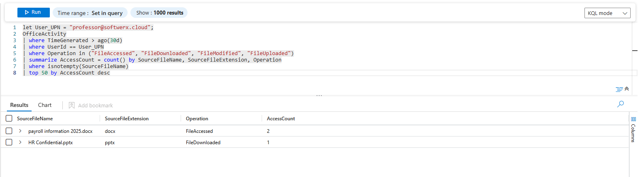Image resolution: width=644 pixels, height=177 pixels.
Task: Open the Time range selector
Action: (90, 13)
